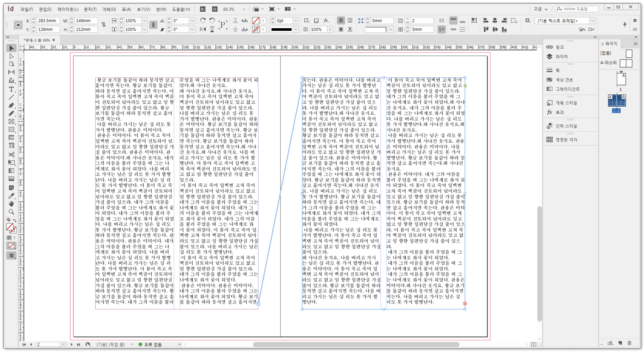Select the Type (T) tool
The image size is (644, 352).
click(x=11, y=89)
